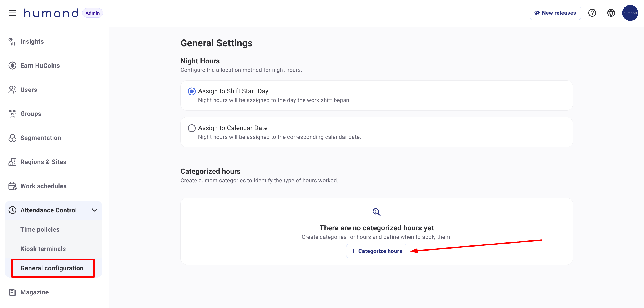Screen dimensions: 644x308
Task: Open the Time policies submenu item
Action: [40, 229]
